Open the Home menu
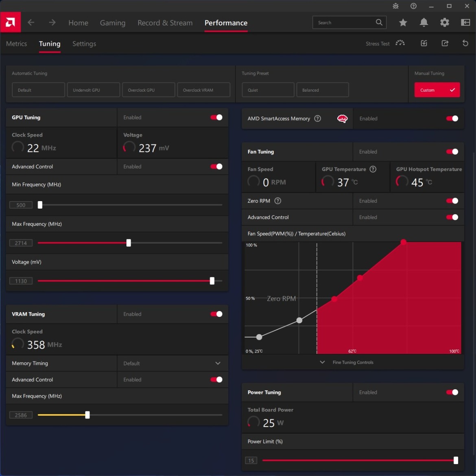The height and width of the screenshot is (476, 476). click(x=79, y=23)
